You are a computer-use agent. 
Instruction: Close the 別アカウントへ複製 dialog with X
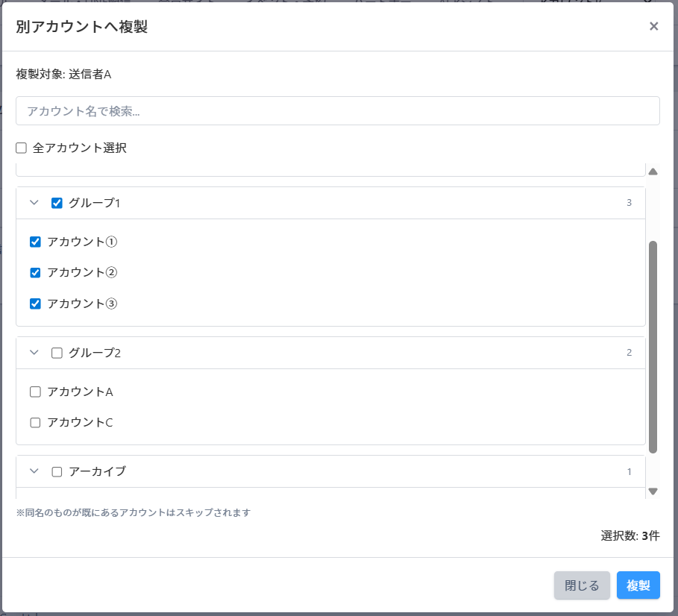coord(653,27)
